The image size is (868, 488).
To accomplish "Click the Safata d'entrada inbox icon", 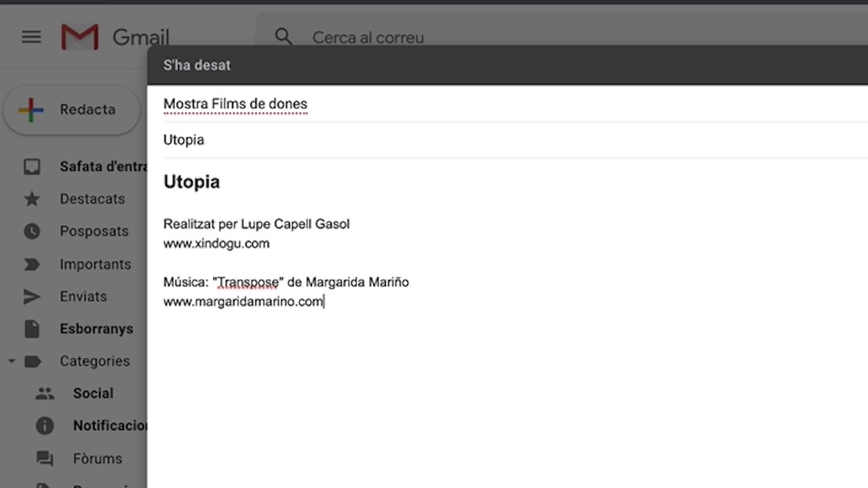I will tap(32, 167).
